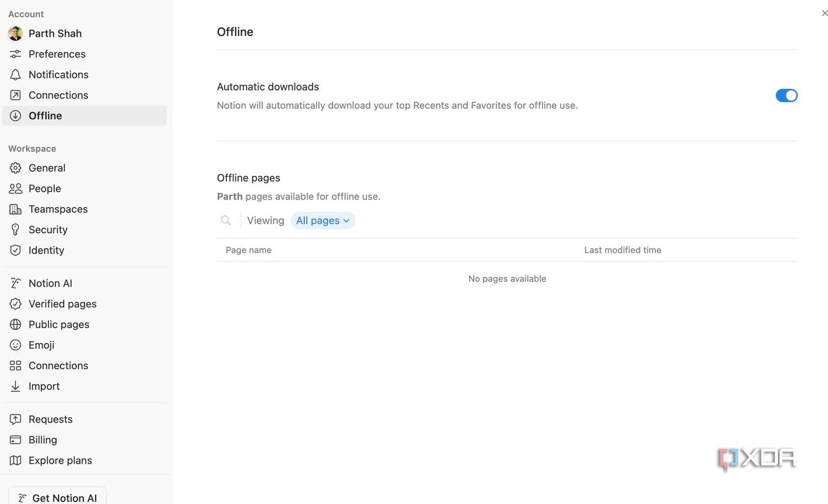The width and height of the screenshot is (828, 504).
Task: Open the Import download icon
Action: click(x=15, y=386)
